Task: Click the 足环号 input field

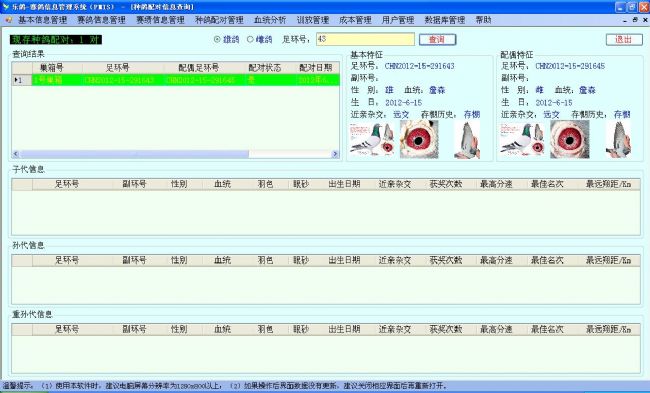Action: (365, 39)
